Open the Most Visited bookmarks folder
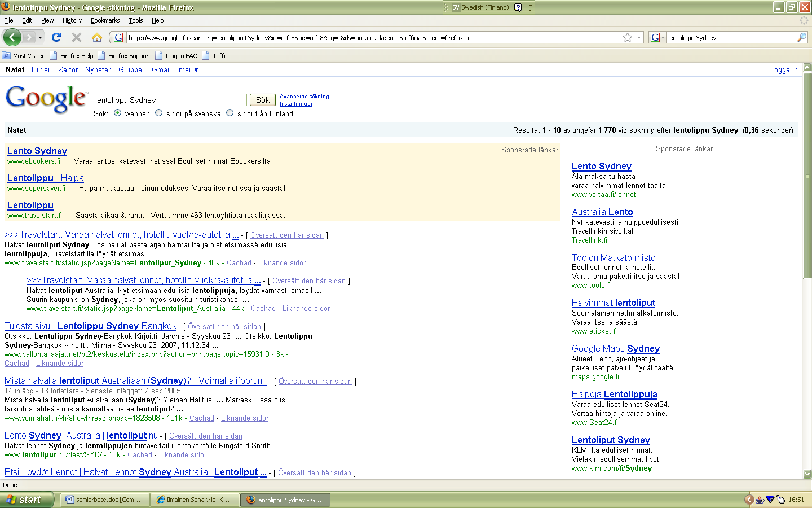This screenshot has width=812, height=508. pos(24,56)
